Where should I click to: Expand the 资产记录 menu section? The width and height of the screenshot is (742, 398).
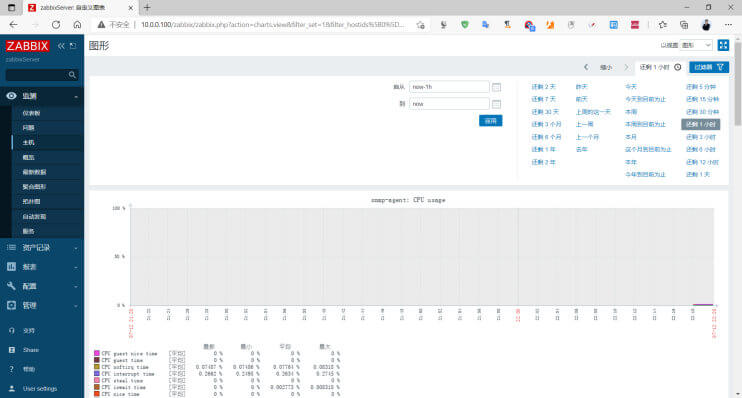tap(76, 248)
